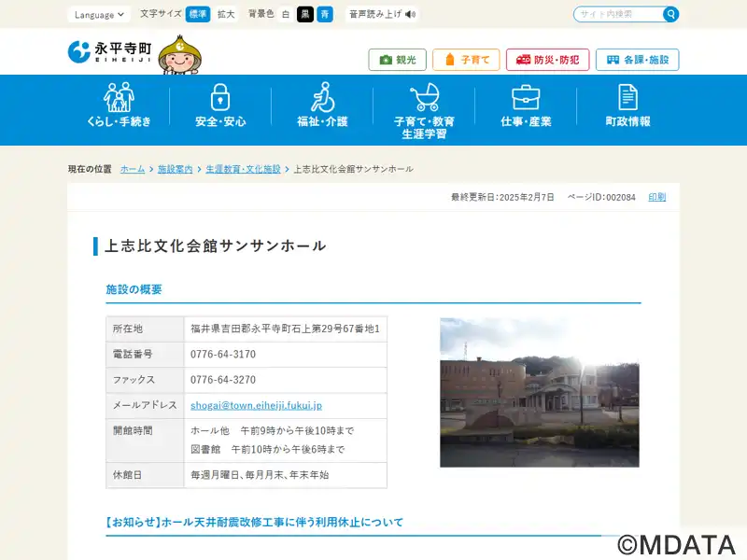
Task: Click the search magnifier icon
Action: 670,14
